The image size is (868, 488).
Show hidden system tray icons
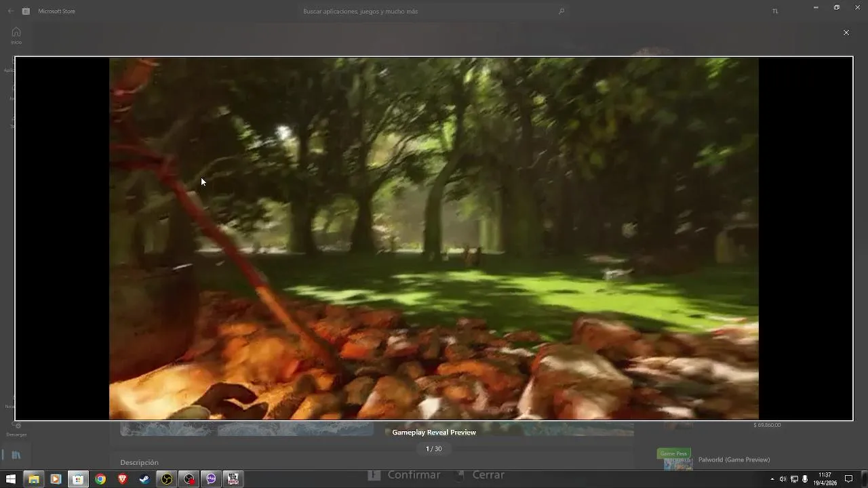point(772,479)
